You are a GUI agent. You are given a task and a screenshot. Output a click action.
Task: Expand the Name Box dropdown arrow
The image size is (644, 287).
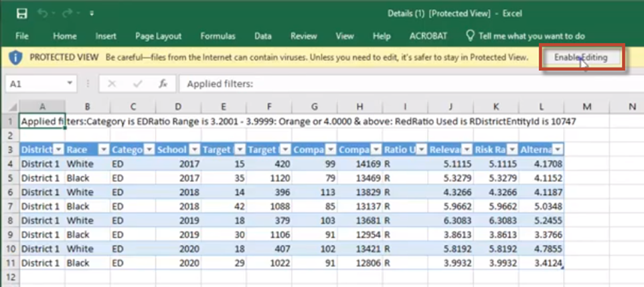(x=70, y=84)
